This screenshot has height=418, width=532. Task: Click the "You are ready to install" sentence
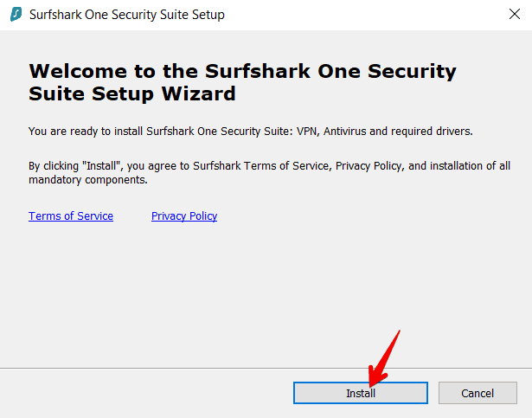coord(130,132)
